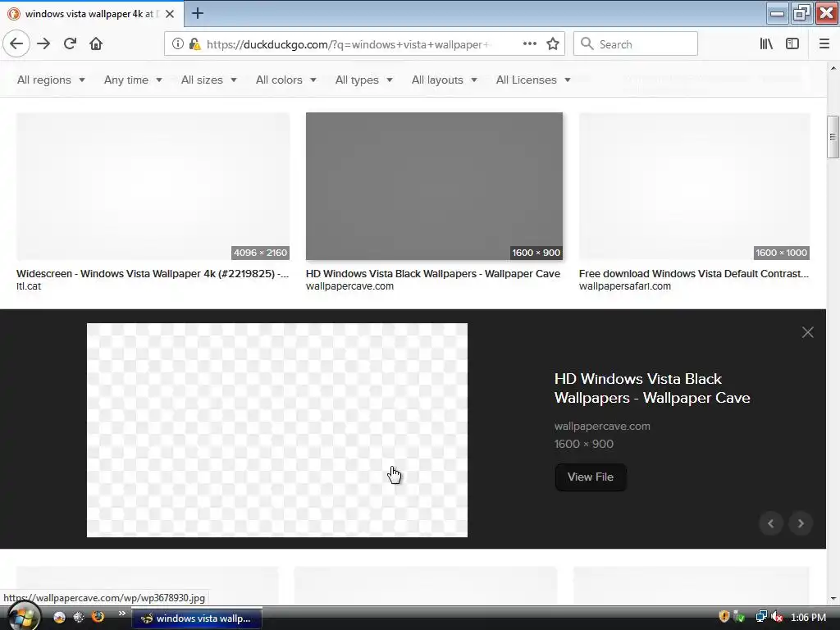
Task: Click the large checkered preview image
Action: pos(277,430)
